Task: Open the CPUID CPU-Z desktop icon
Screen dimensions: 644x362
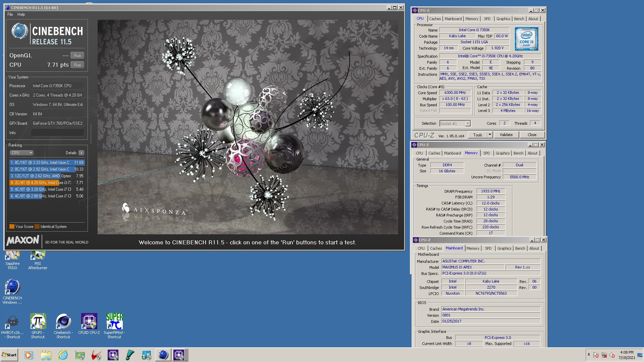Action: tap(89, 324)
